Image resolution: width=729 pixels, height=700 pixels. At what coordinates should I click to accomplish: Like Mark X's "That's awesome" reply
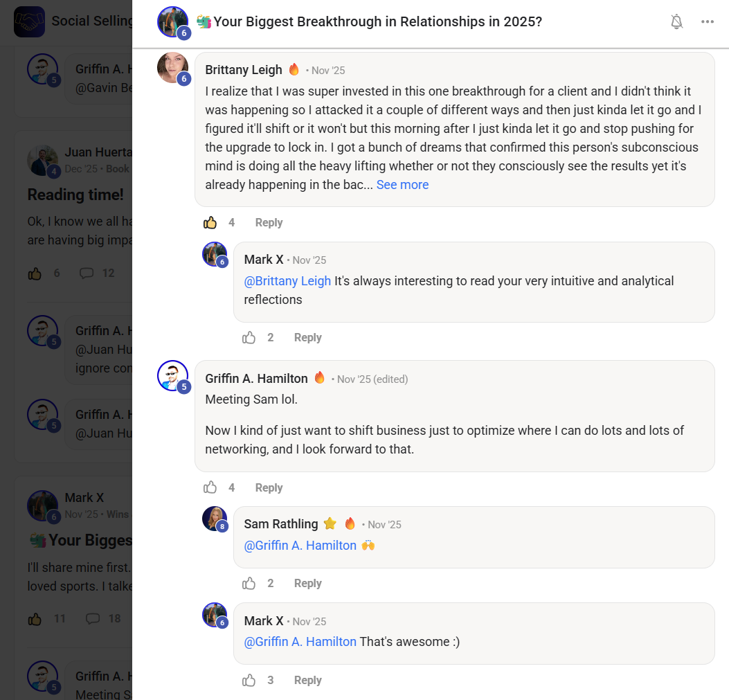249,681
